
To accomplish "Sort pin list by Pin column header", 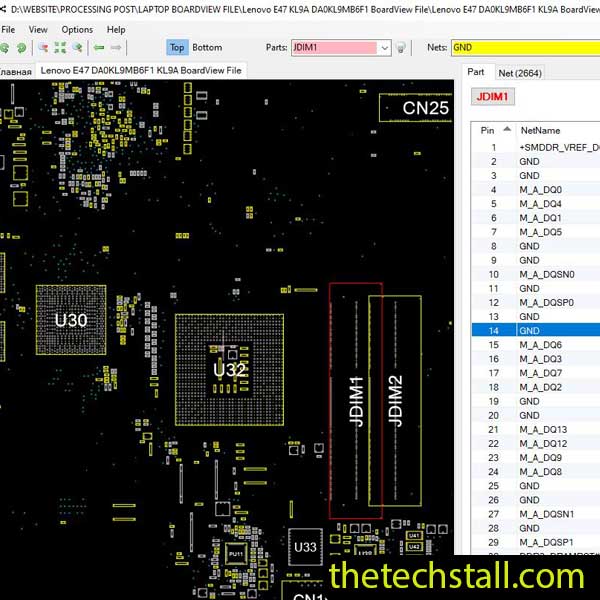I will 488,130.
